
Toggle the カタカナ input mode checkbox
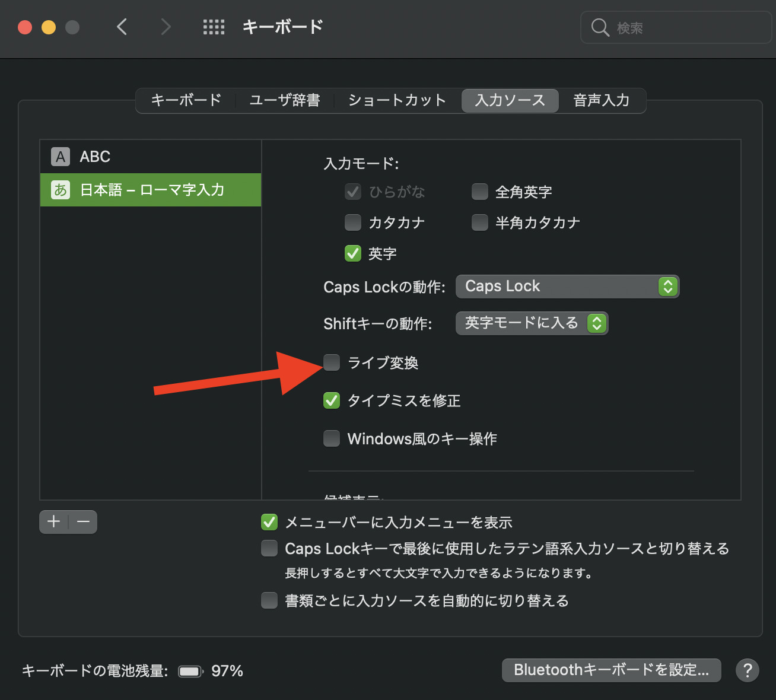point(353,222)
